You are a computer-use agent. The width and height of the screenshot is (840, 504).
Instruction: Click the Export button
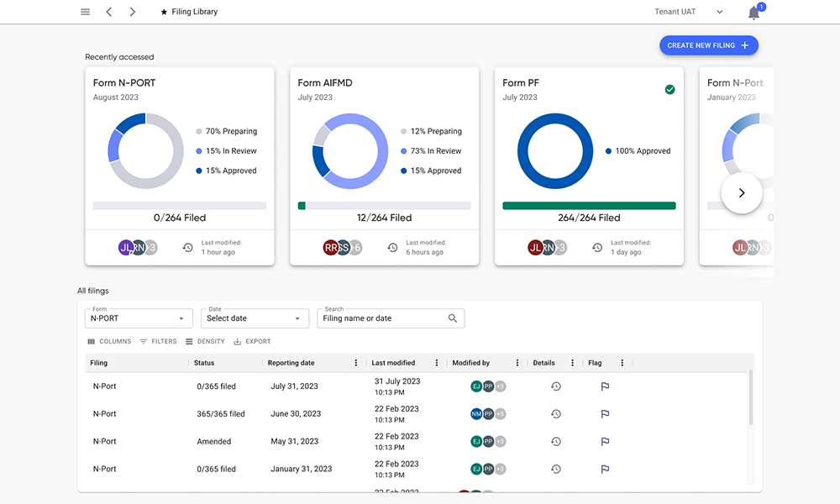click(252, 342)
